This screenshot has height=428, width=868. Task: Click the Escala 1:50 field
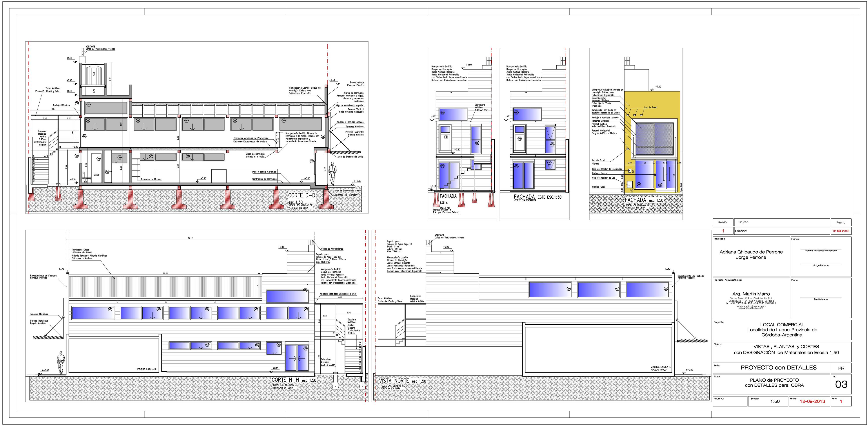tap(775, 401)
